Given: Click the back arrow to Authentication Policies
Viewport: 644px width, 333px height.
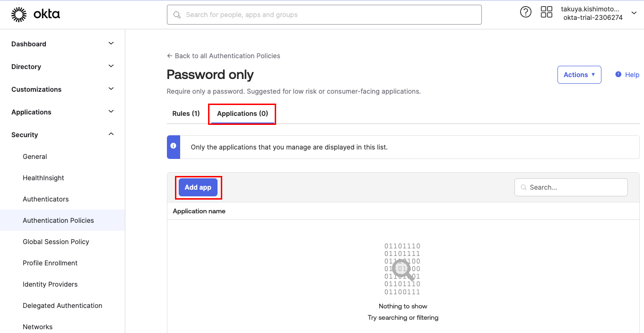Looking at the screenshot, I should 170,56.
